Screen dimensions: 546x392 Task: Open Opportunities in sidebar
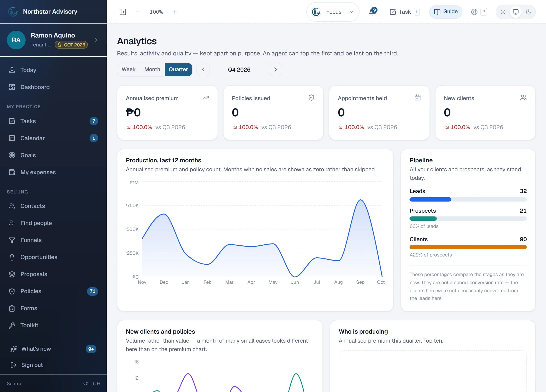pyautogui.click(x=53, y=257)
